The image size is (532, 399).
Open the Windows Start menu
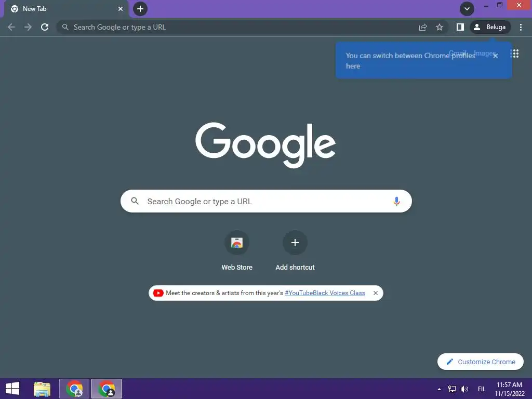[x=12, y=389]
